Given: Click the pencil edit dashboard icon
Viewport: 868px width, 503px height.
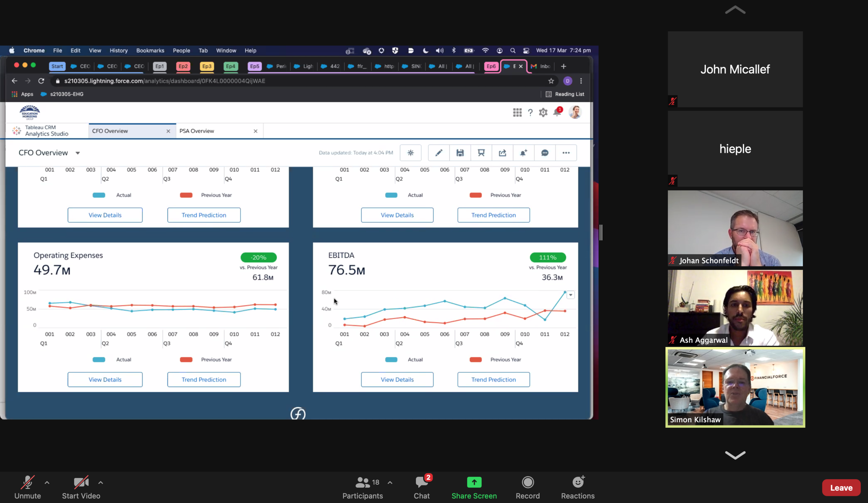Looking at the screenshot, I should click(438, 153).
